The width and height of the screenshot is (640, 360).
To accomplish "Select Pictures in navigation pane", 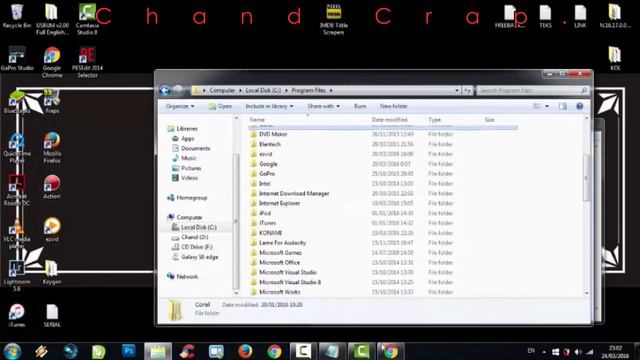I will pyautogui.click(x=191, y=168).
